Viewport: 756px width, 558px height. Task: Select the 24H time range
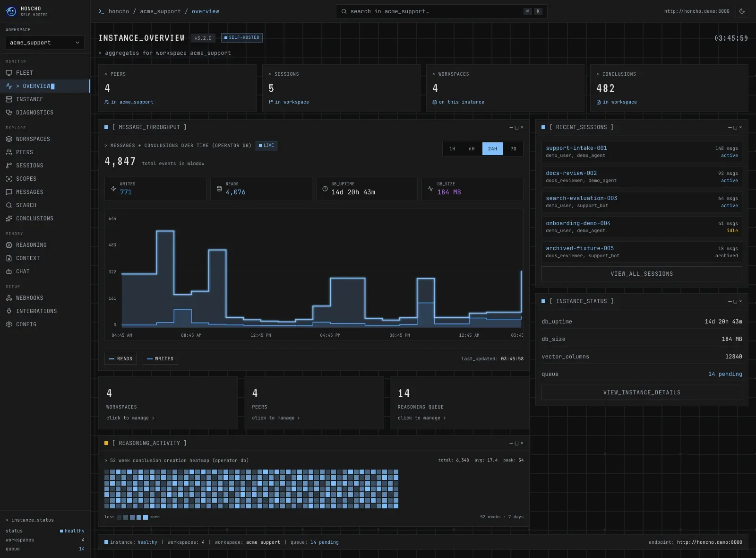pyautogui.click(x=492, y=148)
